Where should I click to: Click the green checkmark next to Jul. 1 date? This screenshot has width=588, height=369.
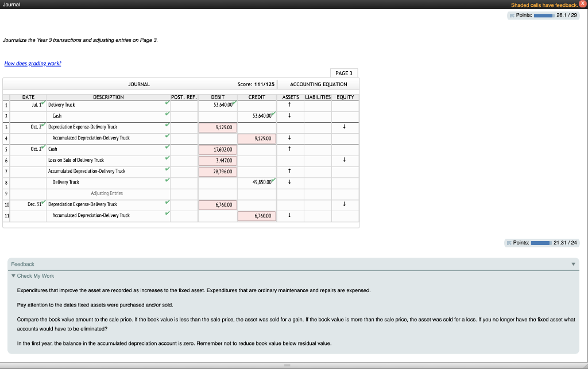click(43, 103)
